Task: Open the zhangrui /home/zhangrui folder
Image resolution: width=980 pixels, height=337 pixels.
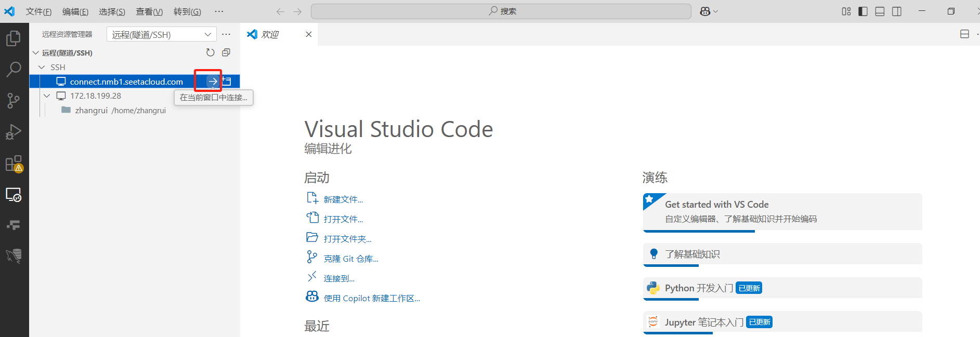Action: pyautogui.click(x=134, y=111)
